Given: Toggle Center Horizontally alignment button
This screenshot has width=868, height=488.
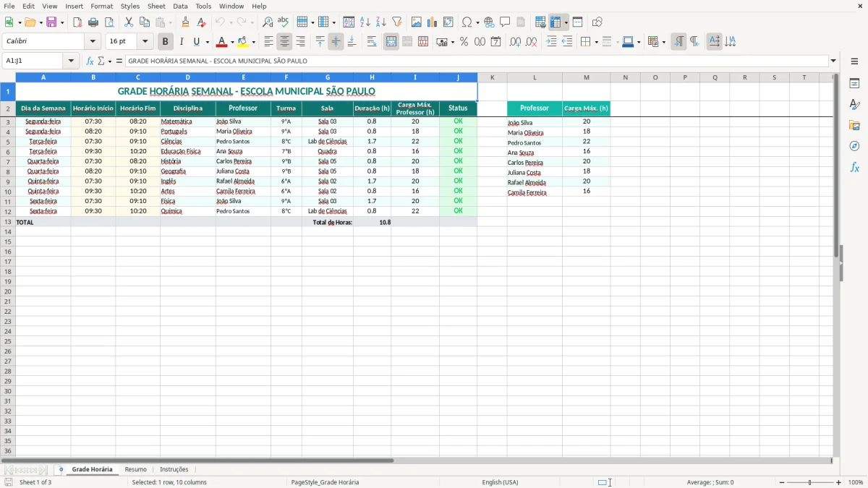Looking at the screenshot, I should pos(285,42).
